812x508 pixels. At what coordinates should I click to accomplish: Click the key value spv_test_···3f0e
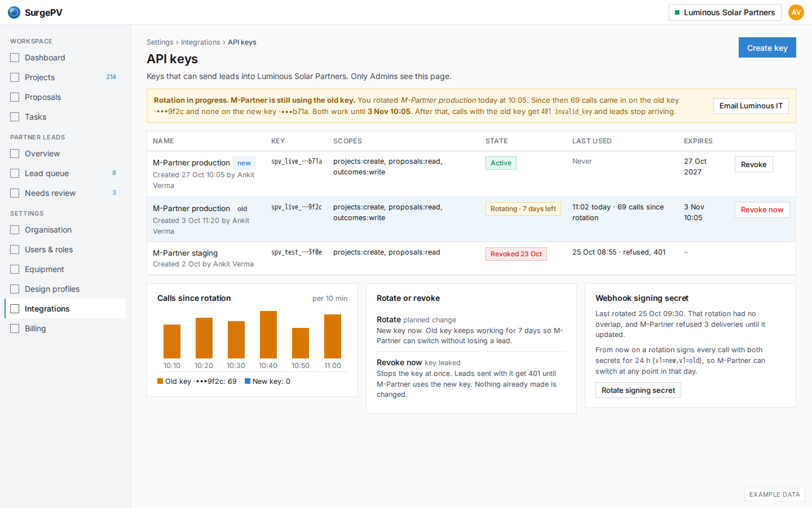pos(297,252)
